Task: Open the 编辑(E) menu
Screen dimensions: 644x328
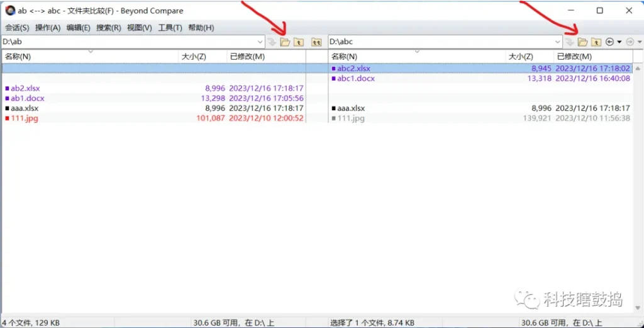Action: coord(79,28)
